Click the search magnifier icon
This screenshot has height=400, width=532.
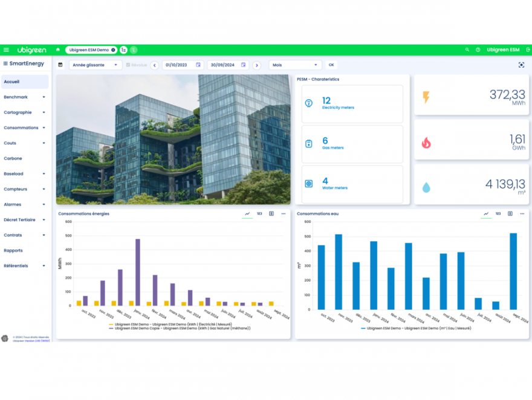pos(467,50)
